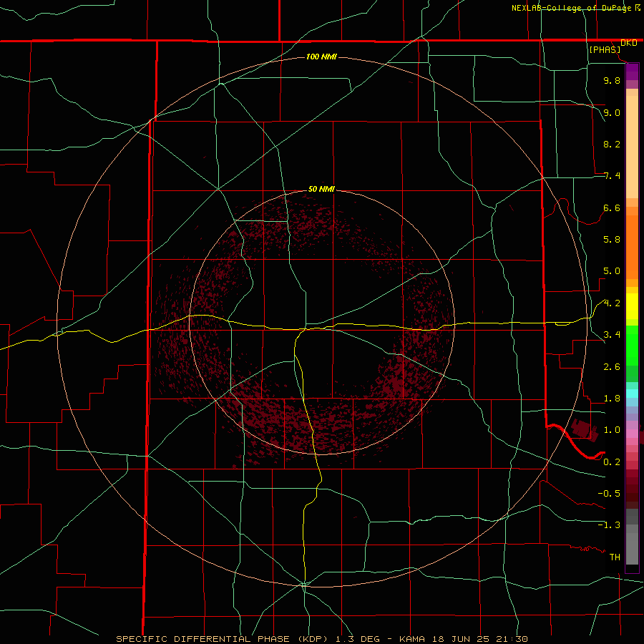Pick the cyan segment of the colorbar
This screenshot has width=644, height=644.
632,394
